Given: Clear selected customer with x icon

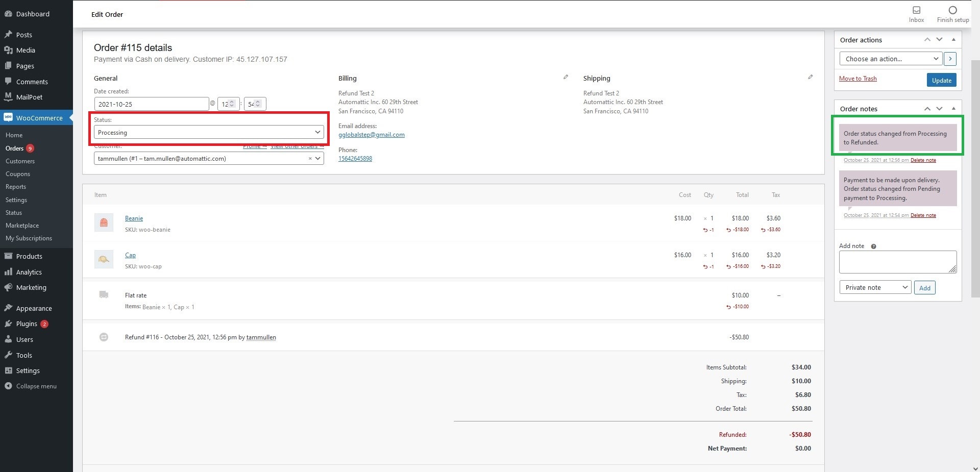Looking at the screenshot, I should 310,159.
